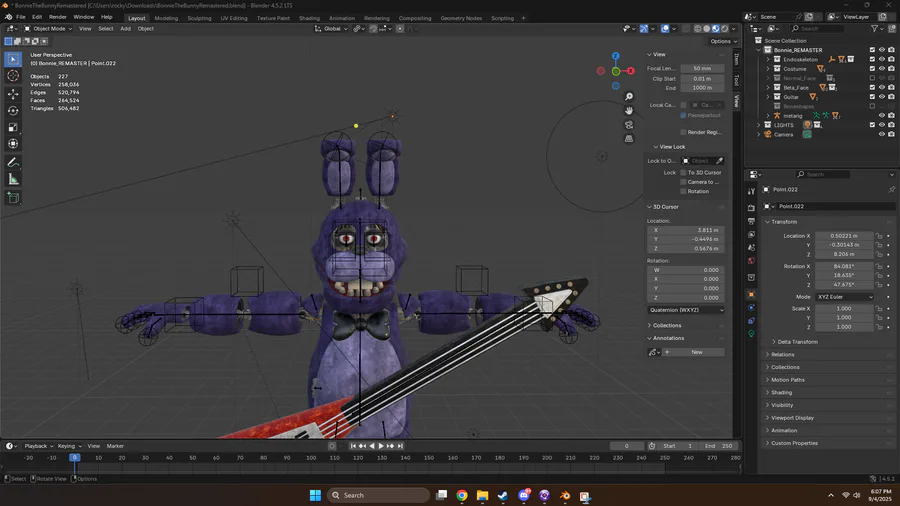Toggle Passepartout checkbox
Screen dimensions: 900x506
pos(683,115)
